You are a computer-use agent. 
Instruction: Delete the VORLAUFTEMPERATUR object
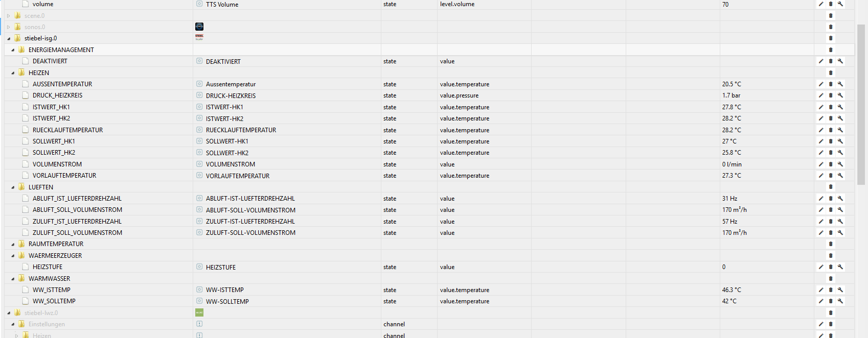(x=831, y=176)
